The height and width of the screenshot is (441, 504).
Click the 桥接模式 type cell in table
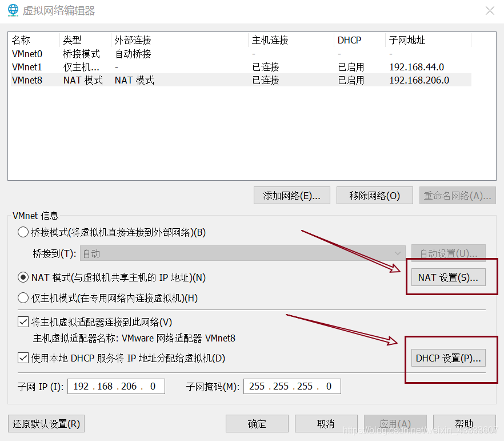[x=82, y=54]
